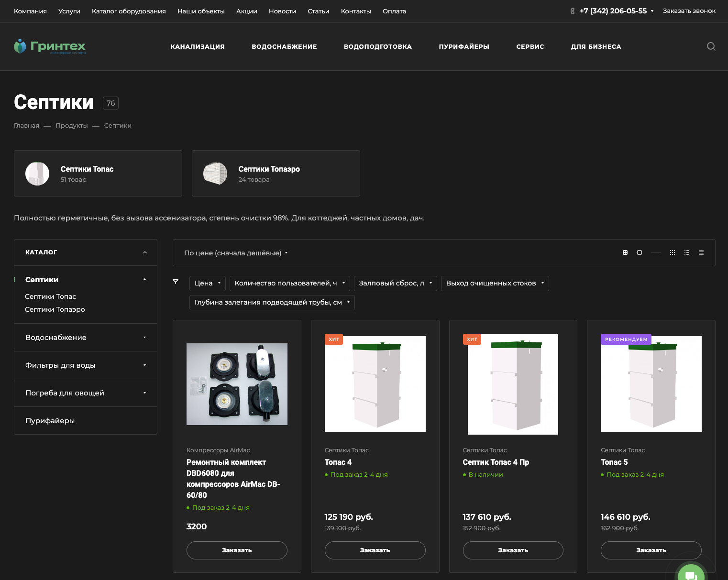The width and height of the screenshot is (728, 580).
Task: Click the Гринтех logo
Action: 50,46
